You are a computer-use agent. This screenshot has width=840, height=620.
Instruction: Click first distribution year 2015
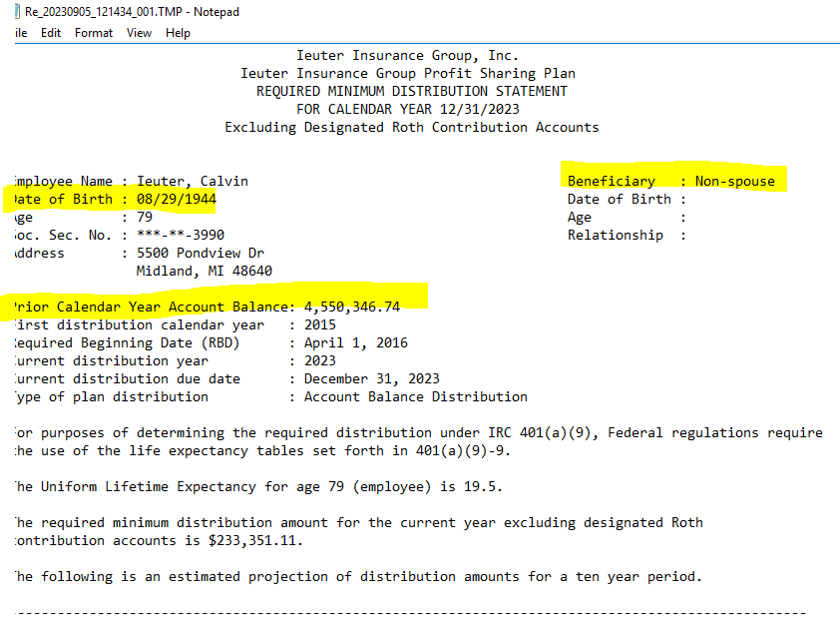(x=320, y=324)
